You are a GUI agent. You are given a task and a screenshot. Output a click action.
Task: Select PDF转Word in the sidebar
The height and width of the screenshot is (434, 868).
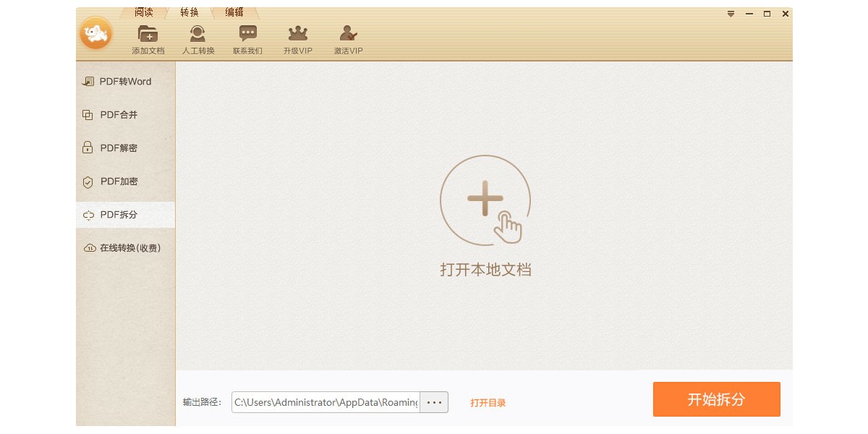coord(125,82)
